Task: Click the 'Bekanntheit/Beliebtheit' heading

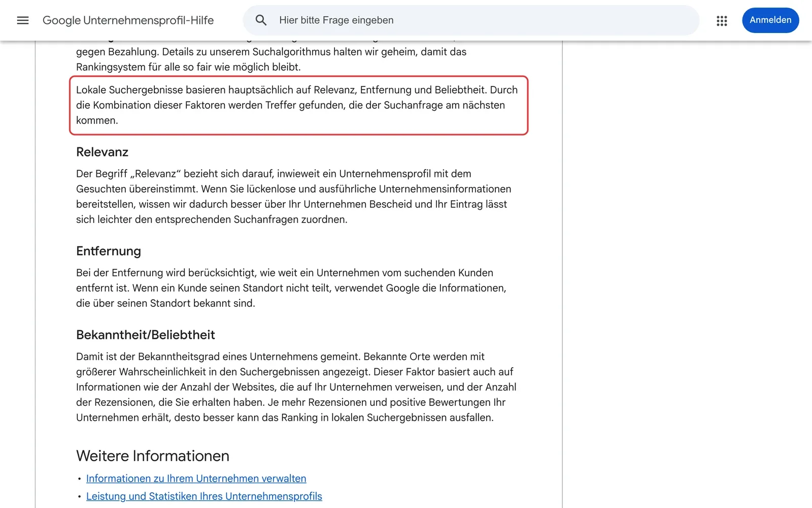Action: pyautogui.click(x=146, y=335)
